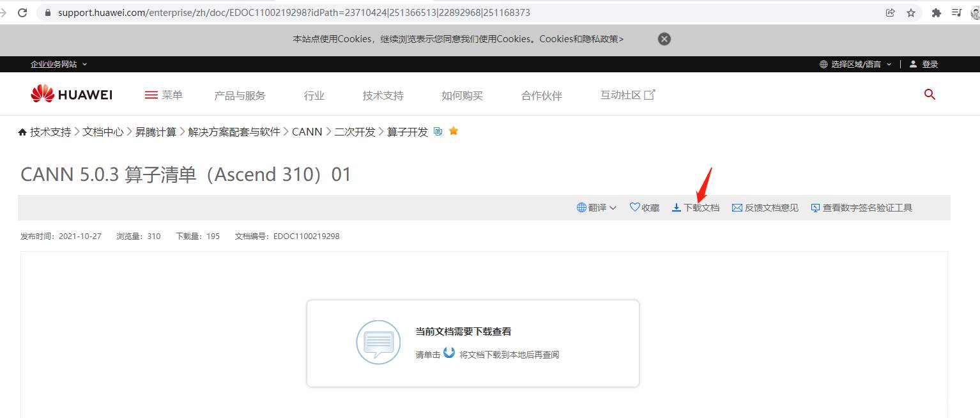
Task: Open the 产品与服务 menu
Action: tap(240, 95)
